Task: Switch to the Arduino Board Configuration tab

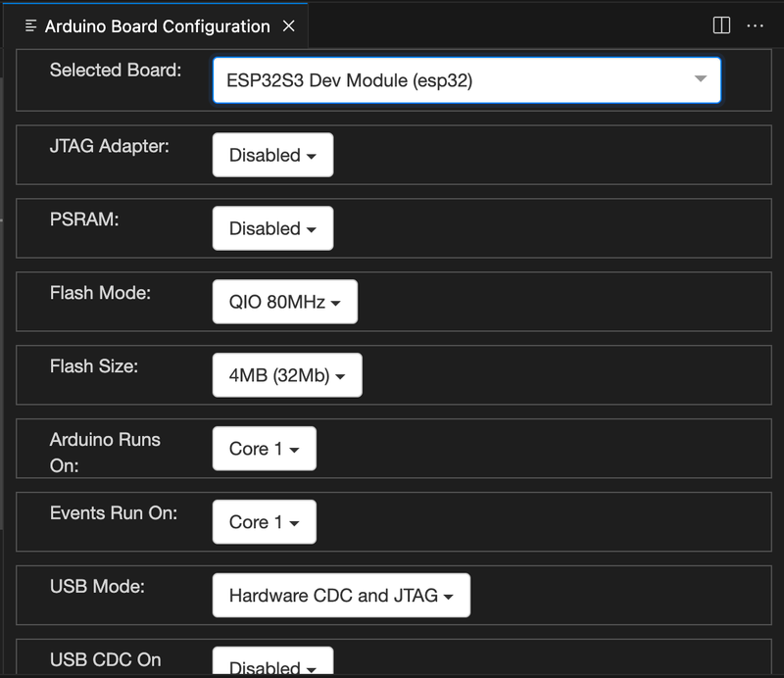Action: 157,26
